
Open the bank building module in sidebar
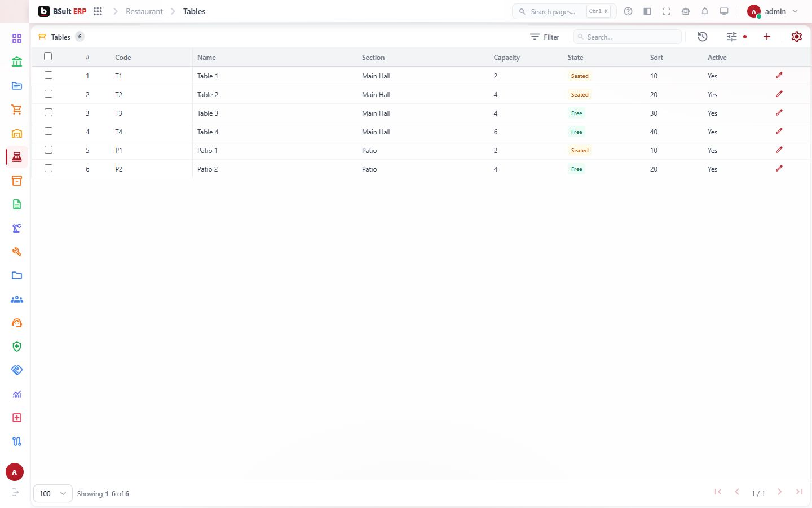point(17,62)
